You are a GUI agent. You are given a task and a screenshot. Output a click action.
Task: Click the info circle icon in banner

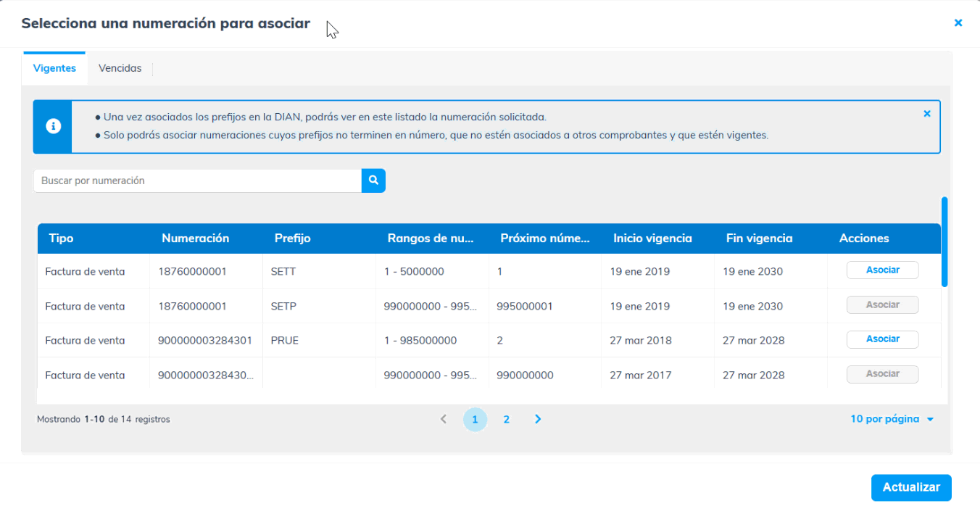click(x=53, y=126)
